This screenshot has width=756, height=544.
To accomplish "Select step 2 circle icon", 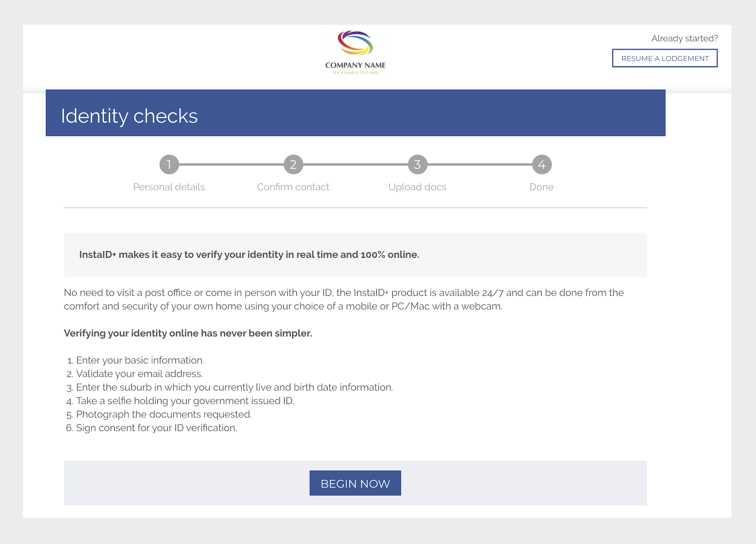I will click(x=293, y=164).
